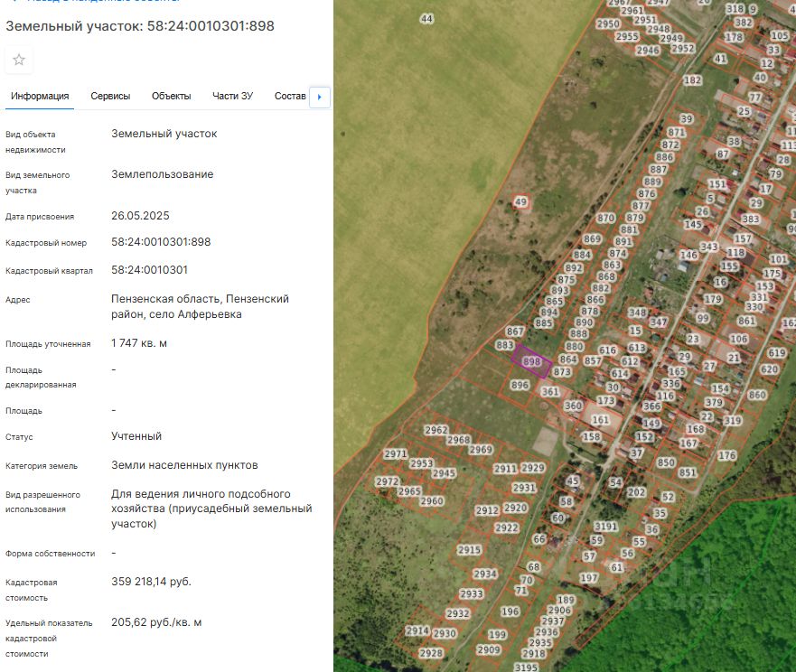This screenshot has width=796, height=672.
Task: Click the cadastral cost 359 218,14 руб.
Action: (x=151, y=582)
